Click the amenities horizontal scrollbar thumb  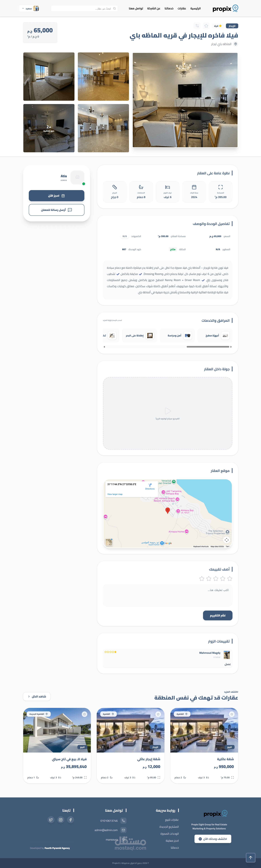208,347
